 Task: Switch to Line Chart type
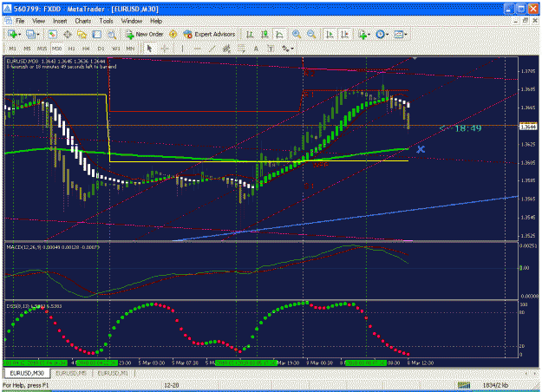tap(279, 34)
